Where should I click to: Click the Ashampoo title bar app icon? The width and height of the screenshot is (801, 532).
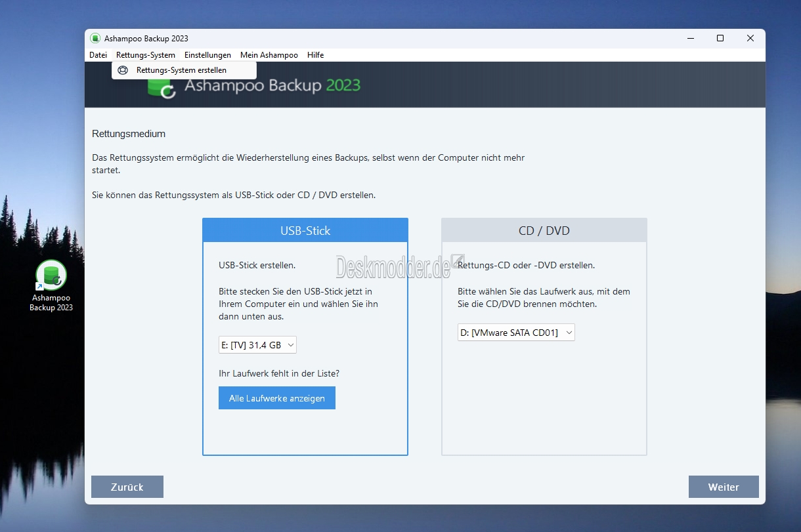pyautogui.click(x=95, y=39)
